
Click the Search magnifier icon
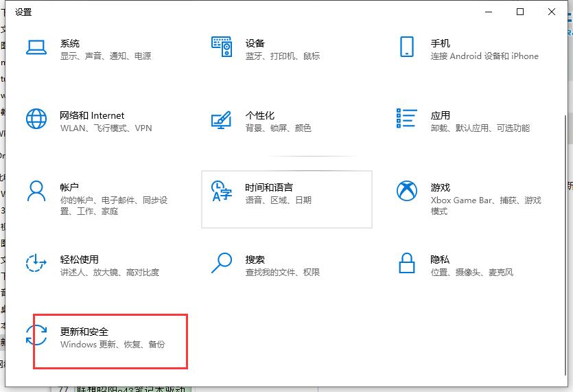click(221, 263)
